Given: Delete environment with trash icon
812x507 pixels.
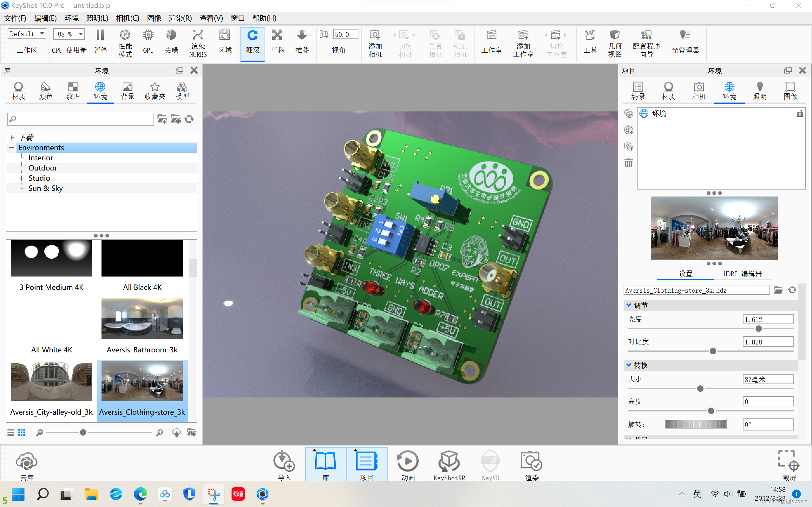Looking at the screenshot, I should click(628, 163).
